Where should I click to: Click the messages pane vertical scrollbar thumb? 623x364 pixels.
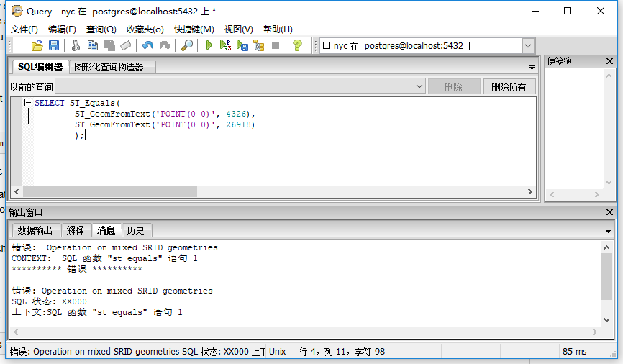tap(606, 277)
